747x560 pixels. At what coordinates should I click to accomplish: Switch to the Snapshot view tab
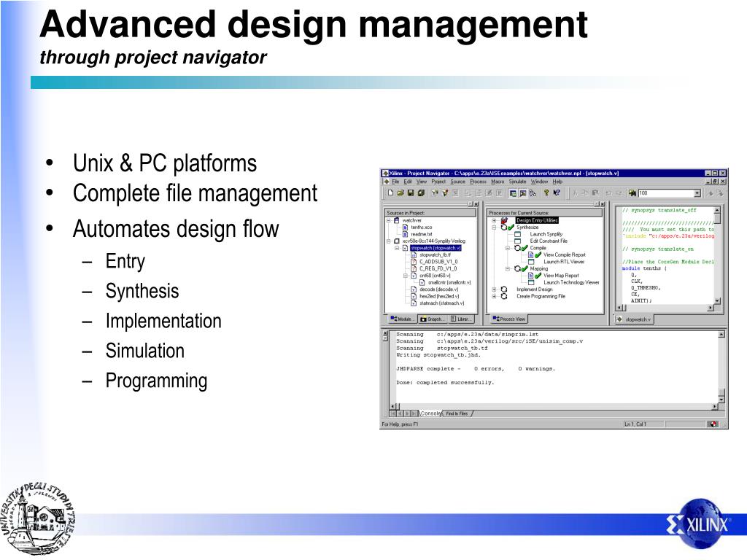click(433, 319)
